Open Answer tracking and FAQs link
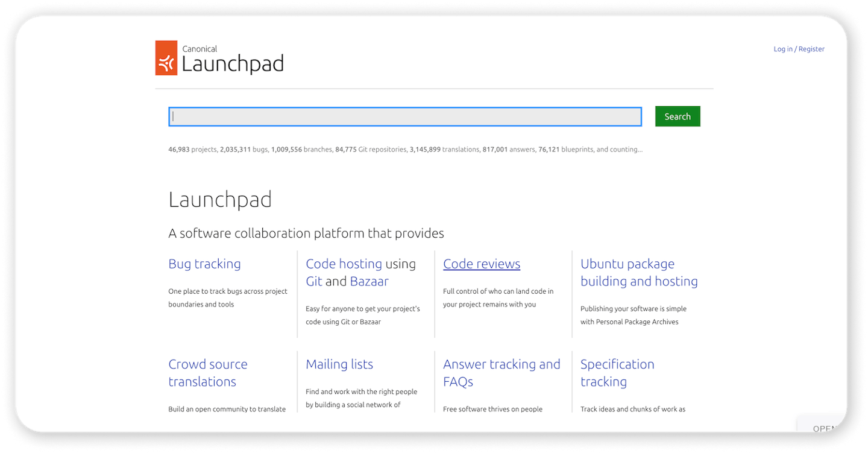Screen dimensions: 868x453 (502, 373)
